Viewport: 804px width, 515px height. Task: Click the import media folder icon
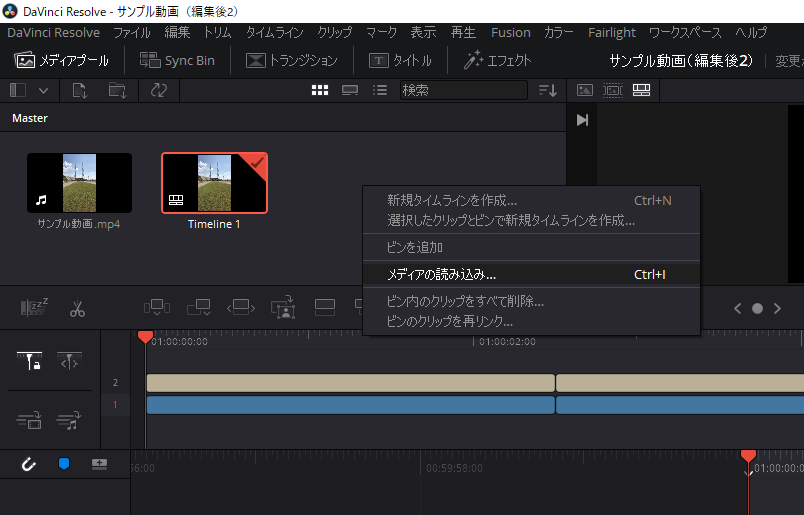[117, 90]
